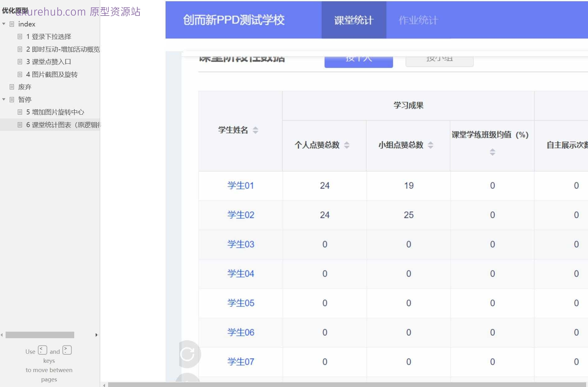
Task: Sort by 个人点赞总数 using its sort arrows
Action: point(347,145)
